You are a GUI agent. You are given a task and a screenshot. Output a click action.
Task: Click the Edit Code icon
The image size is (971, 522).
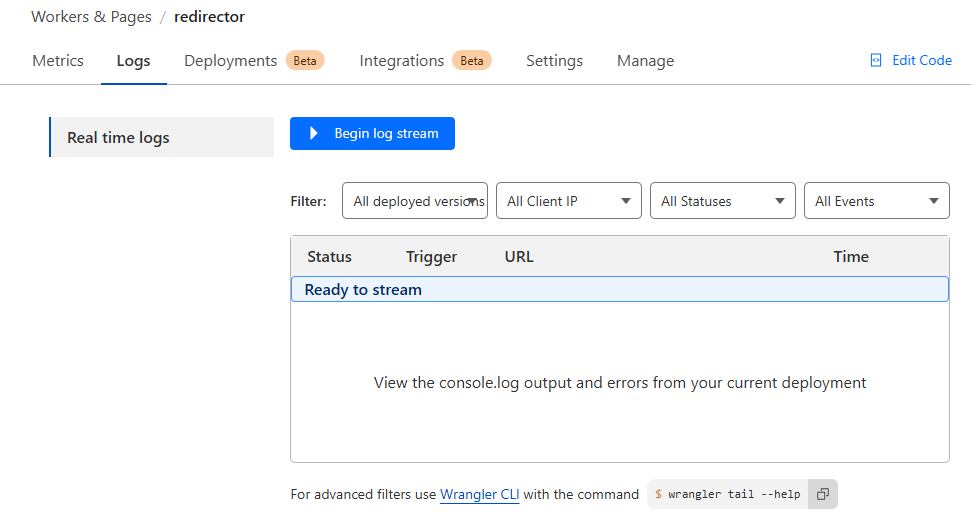(x=876, y=61)
